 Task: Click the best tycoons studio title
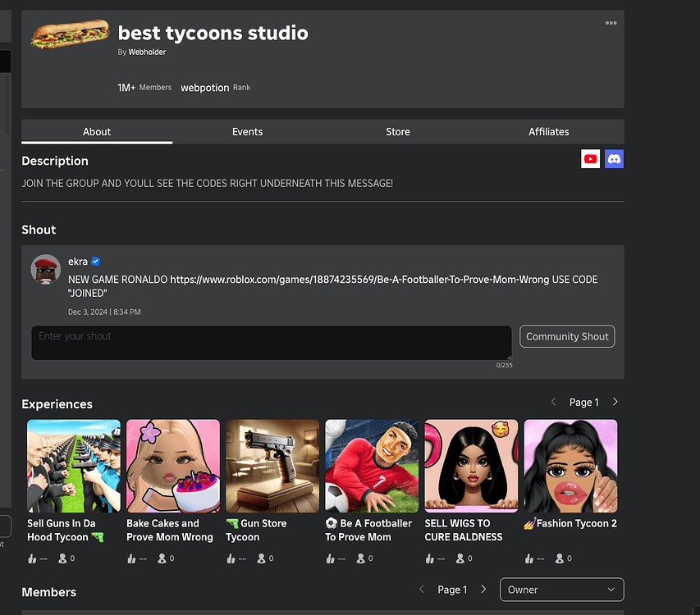(x=213, y=33)
